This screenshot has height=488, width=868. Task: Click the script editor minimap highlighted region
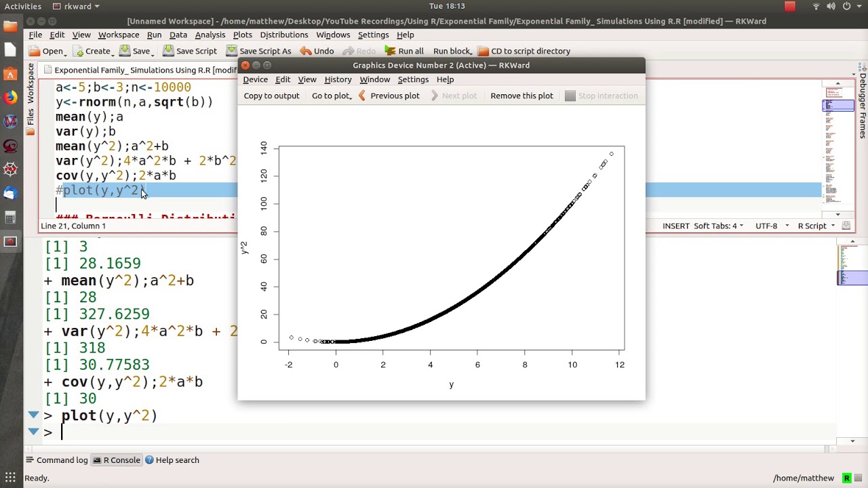tap(838, 106)
